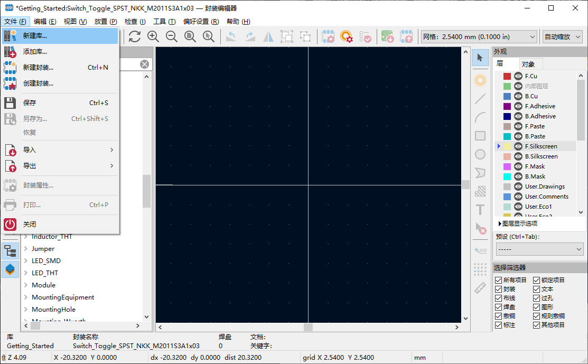Switch to the 对象 tab
The image size is (588, 364).
click(x=528, y=64)
